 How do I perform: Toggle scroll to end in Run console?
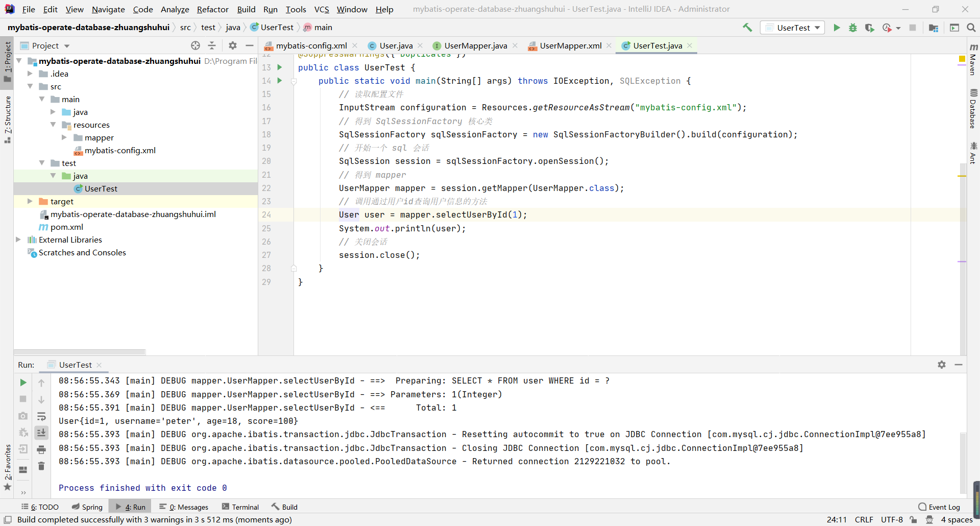tap(41, 433)
